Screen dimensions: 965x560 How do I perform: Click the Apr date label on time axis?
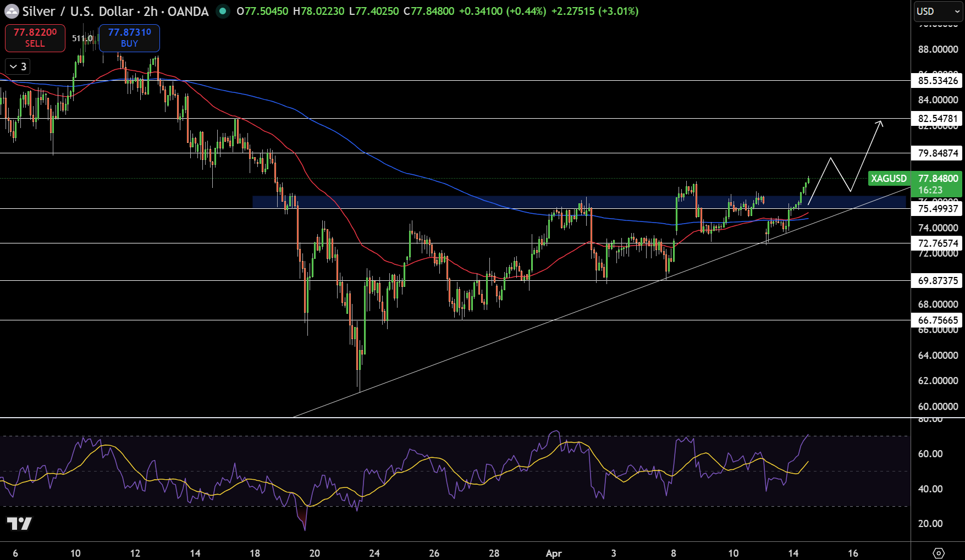(x=554, y=553)
